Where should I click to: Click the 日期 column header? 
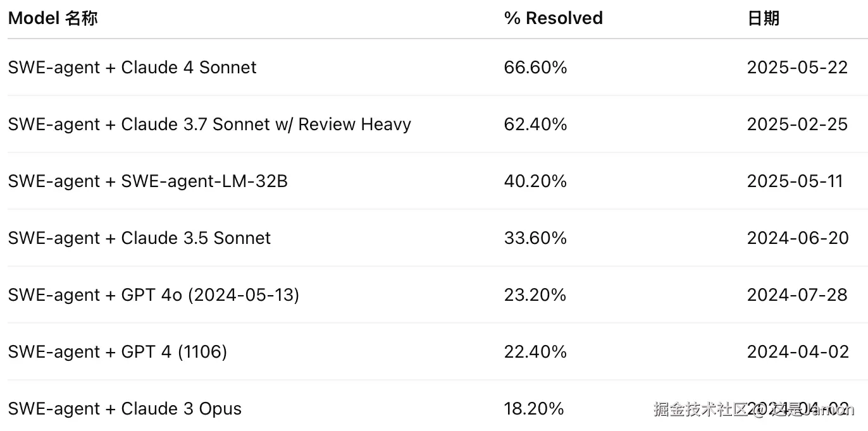(763, 18)
